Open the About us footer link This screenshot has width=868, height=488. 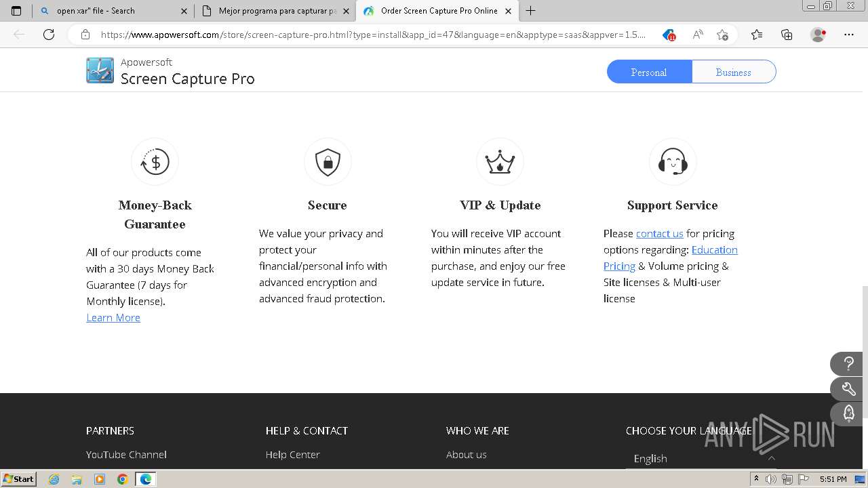click(x=467, y=455)
